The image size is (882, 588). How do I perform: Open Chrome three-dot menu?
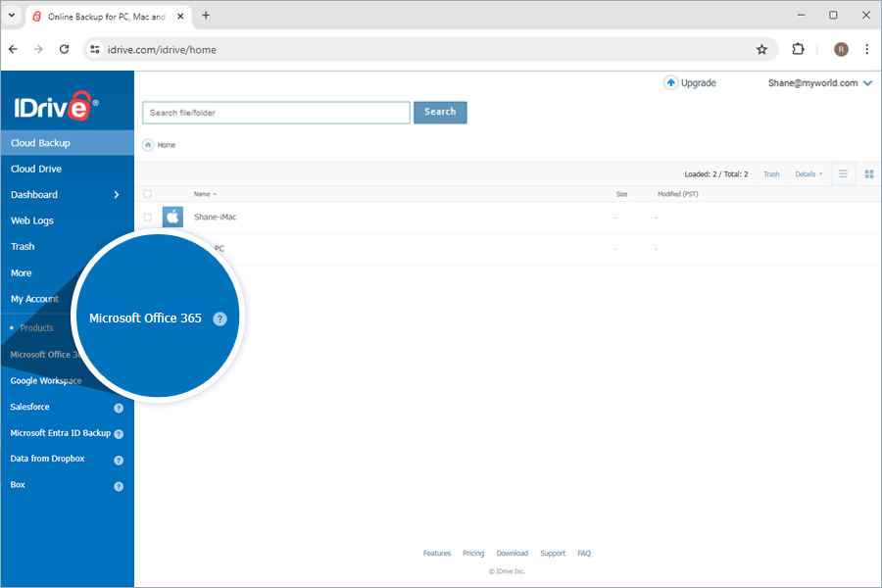(x=867, y=50)
